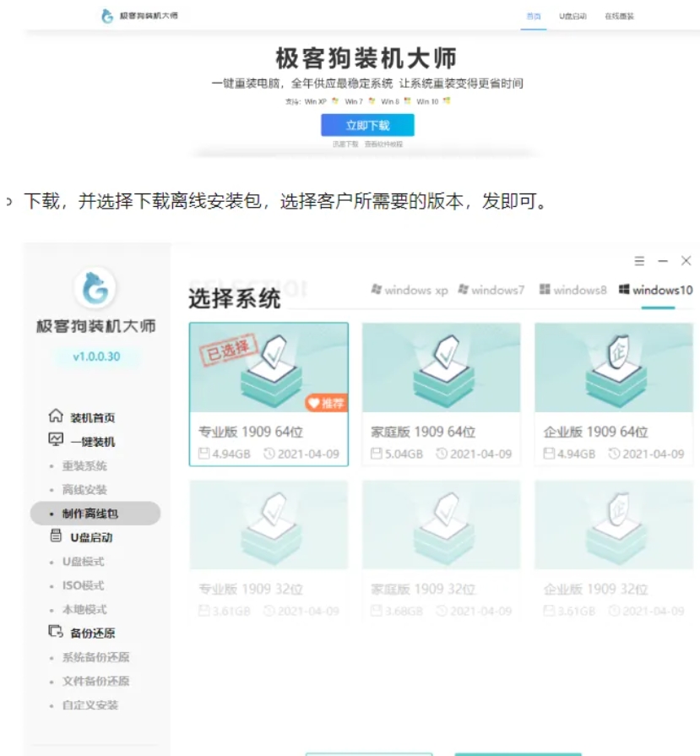
Task: Click the 4.94GB disk icon on 专业版 64位
Action: click(204, 454)
